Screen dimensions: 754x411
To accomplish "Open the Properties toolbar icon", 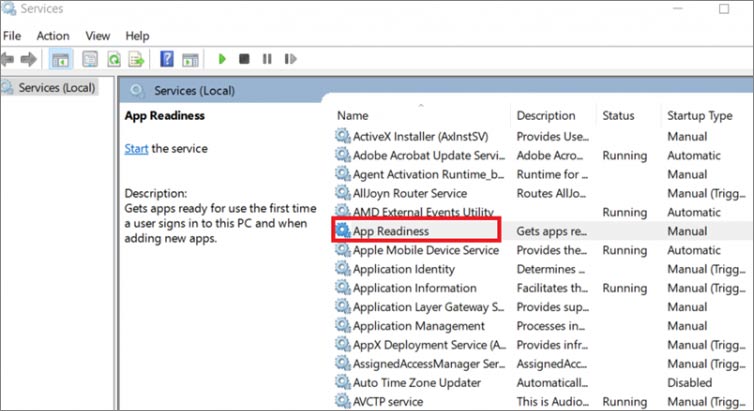I will [x=90, y=59].
